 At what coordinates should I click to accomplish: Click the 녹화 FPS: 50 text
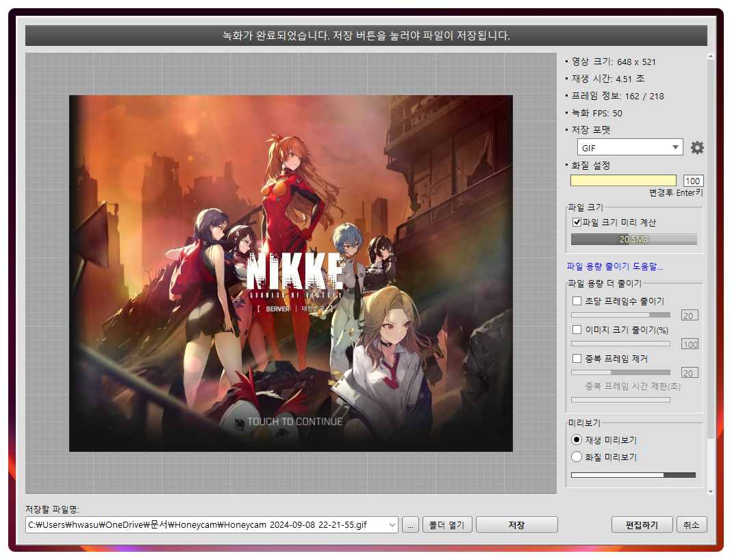(x=596, y=113)
